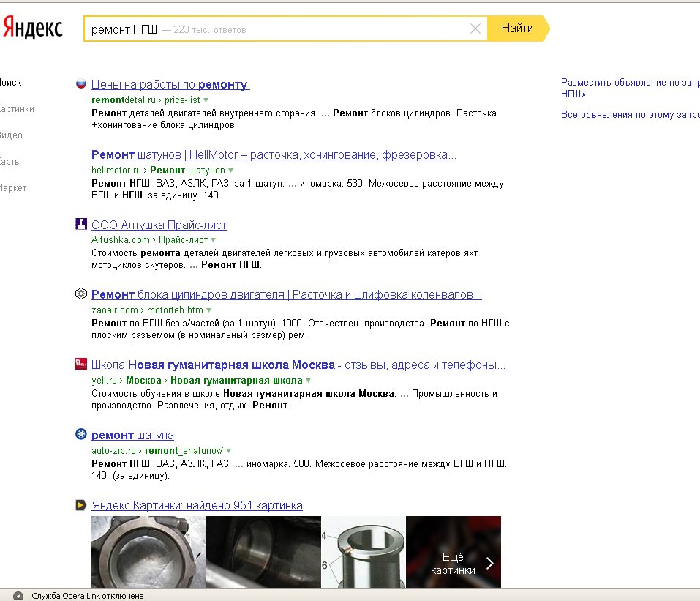
Task: Open Ремонт шатунов HellMotor result
Action: [274, 154]
